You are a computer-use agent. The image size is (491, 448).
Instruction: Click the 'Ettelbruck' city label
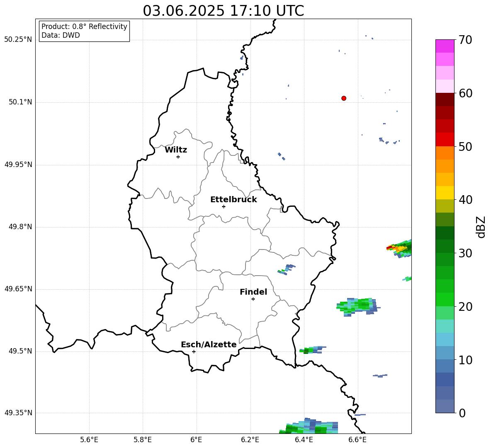point(233,200)
